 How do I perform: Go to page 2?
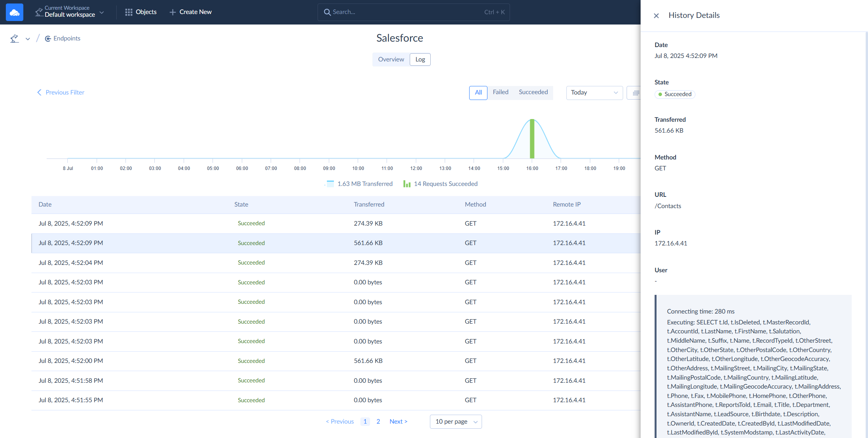pos(378,422)
